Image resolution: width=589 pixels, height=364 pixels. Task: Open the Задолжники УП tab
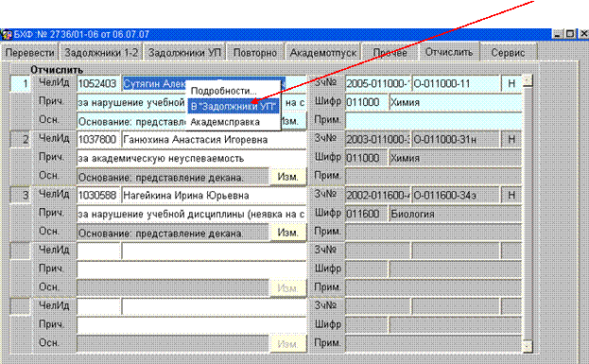click(x=184, y=53)
